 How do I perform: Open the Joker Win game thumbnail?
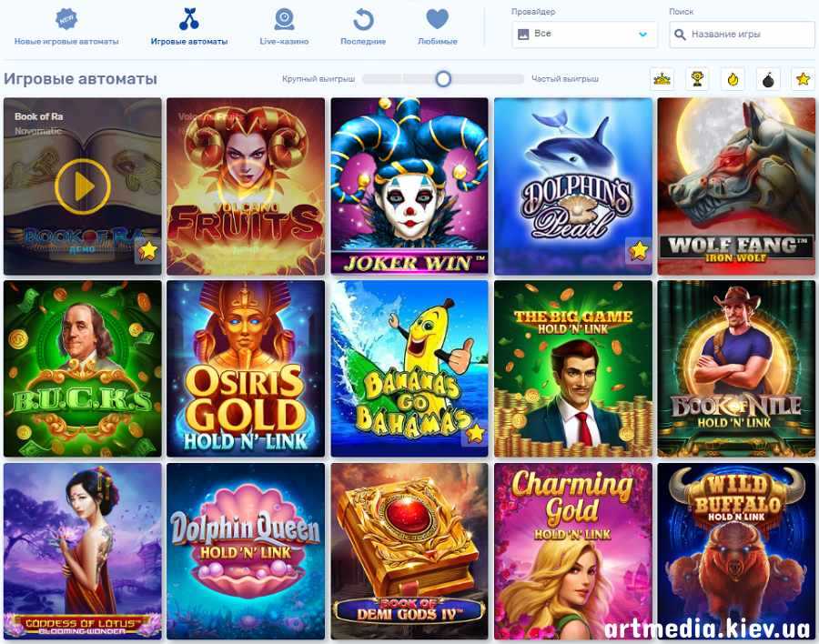point(409,186)
